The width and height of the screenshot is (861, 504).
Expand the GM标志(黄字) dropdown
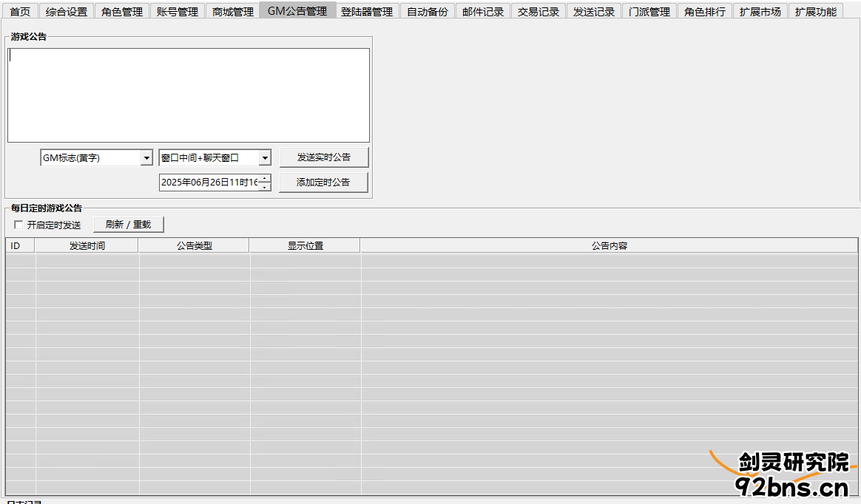point(146,158)
